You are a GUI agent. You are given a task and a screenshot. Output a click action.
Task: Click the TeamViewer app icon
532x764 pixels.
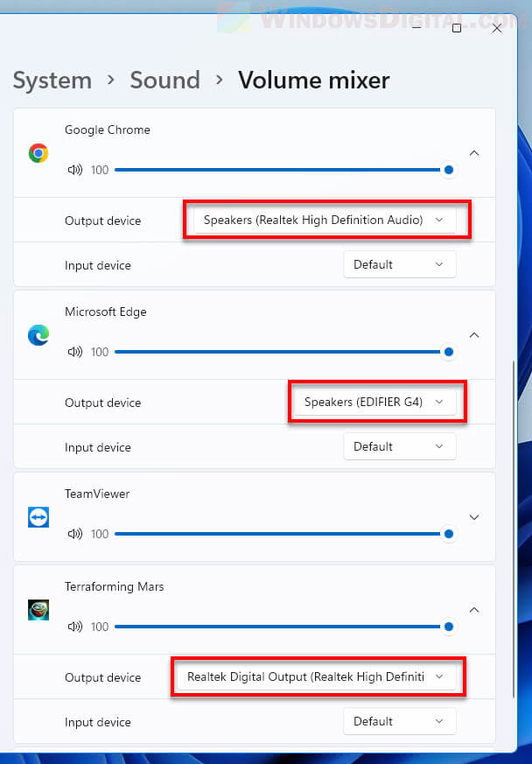click(38, 517)
